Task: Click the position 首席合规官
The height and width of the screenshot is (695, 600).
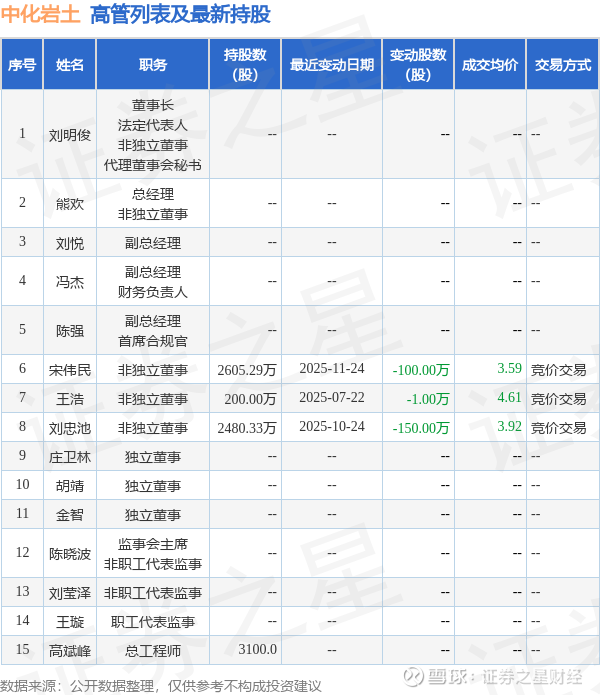Action: pos(153,341)
